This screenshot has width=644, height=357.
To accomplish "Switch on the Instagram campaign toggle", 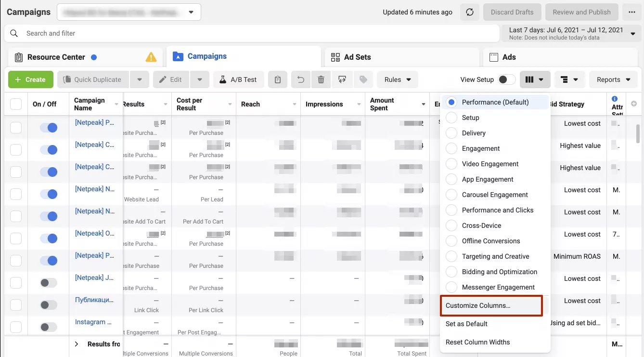I will point(49,327).
